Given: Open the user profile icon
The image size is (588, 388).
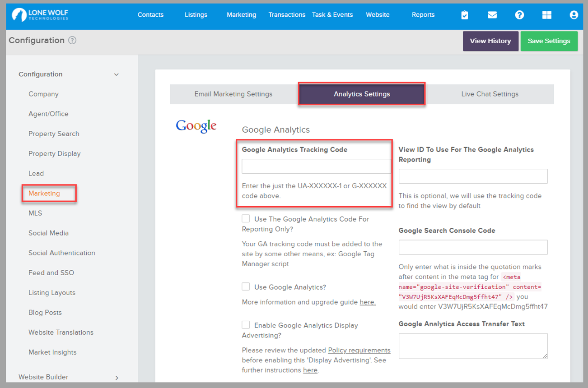Looking at the screenshot, I should (x=574, y=15).
